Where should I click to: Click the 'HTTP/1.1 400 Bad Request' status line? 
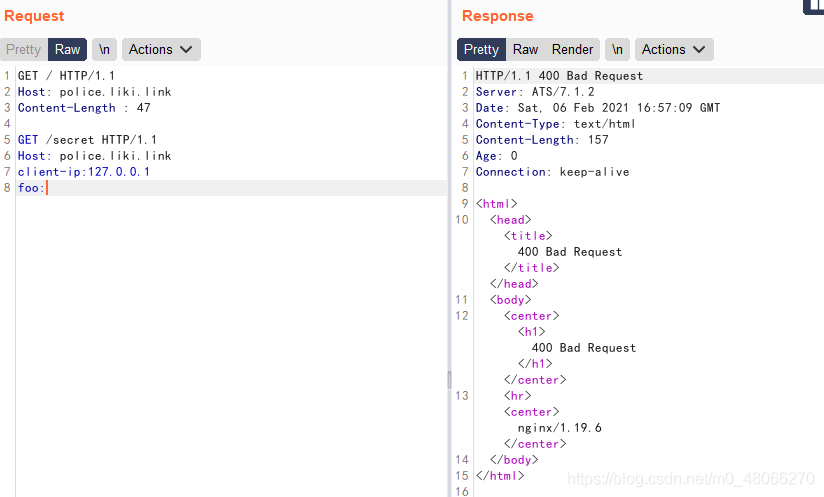click(559, 76)
